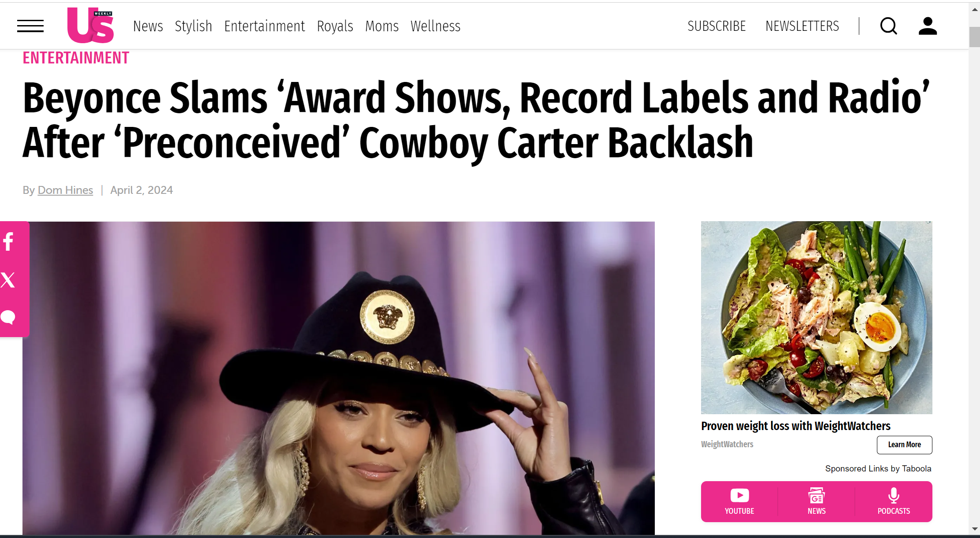This screenshot has width=980, height=538.
Task: Open the NEWSLETTERS link
Action: click(802, 26)
